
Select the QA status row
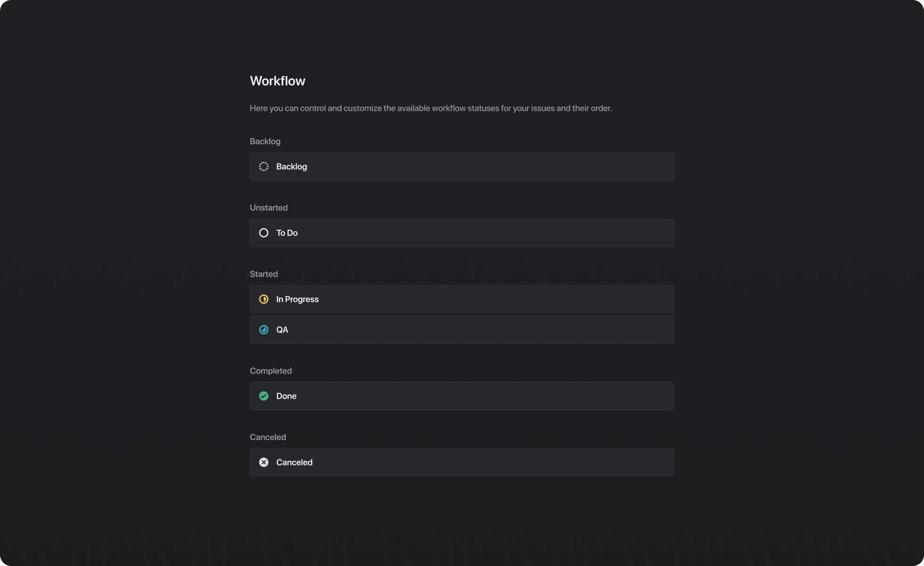pos(462,329)
